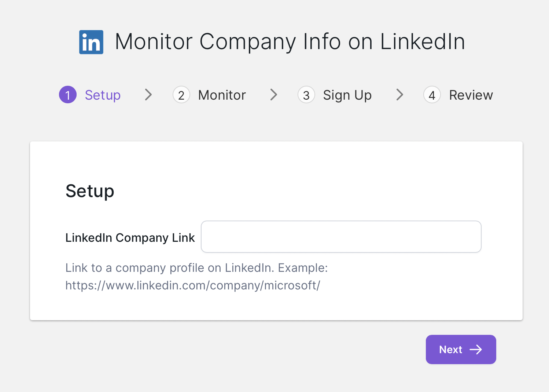Go to the Sign Up step
Screen dimensions: 549x392
347,95
